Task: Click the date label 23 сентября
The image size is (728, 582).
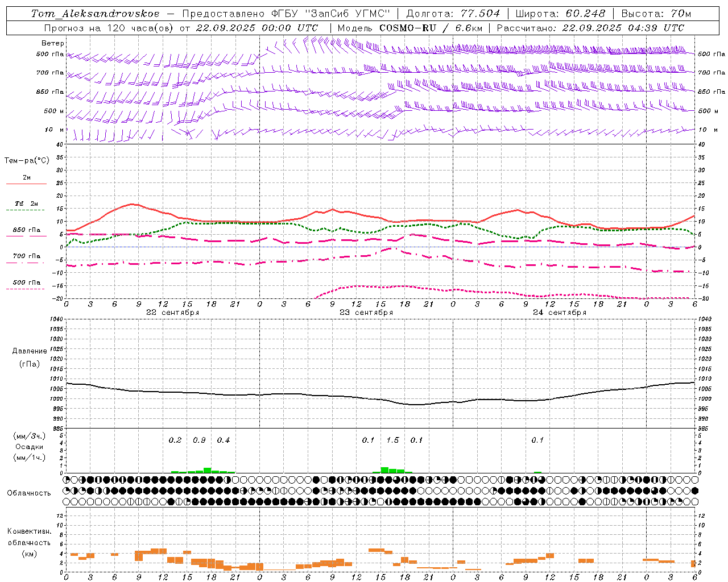Action: click(366, 313)
